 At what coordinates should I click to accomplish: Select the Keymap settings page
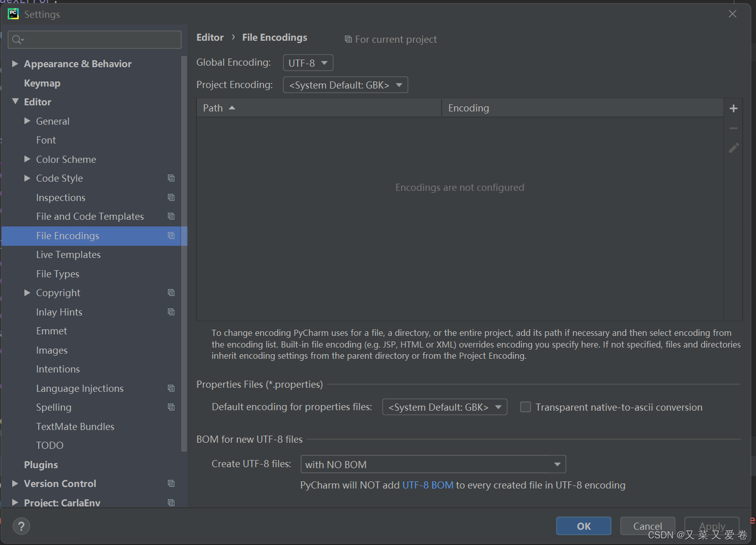(x=42, y=83)
